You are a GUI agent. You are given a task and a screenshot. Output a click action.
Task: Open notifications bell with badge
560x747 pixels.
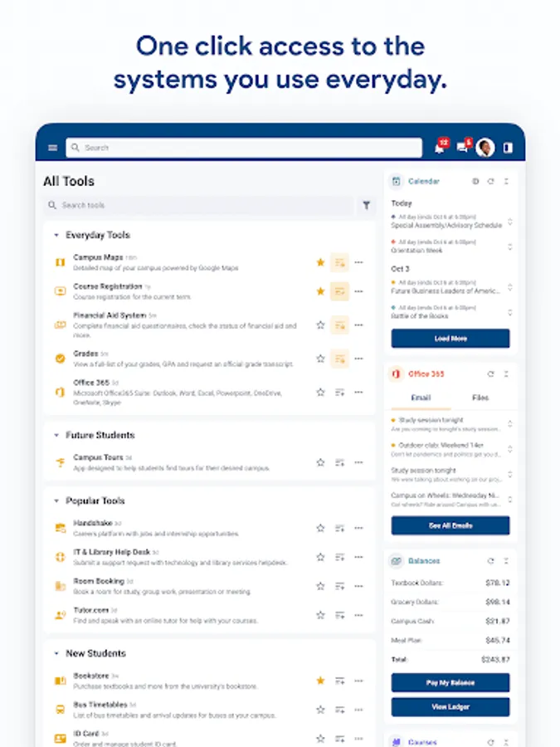[441, 147]
